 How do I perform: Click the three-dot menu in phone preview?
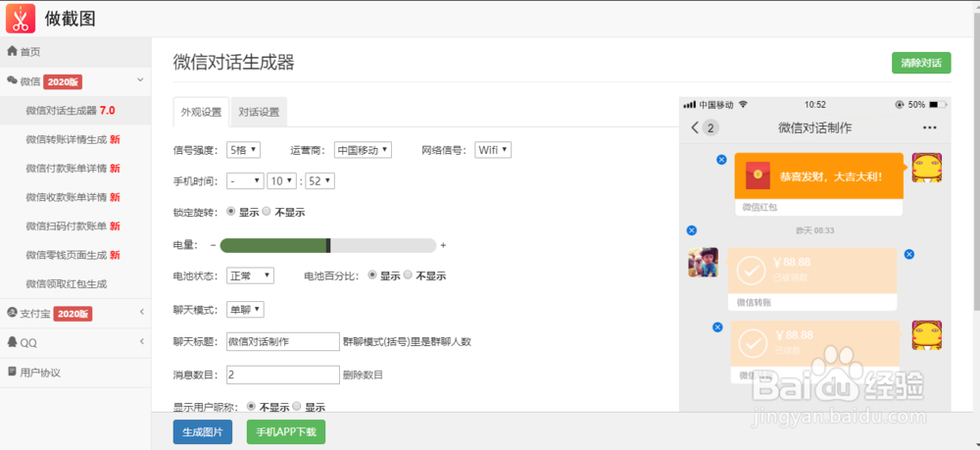[x=929, y=128]
